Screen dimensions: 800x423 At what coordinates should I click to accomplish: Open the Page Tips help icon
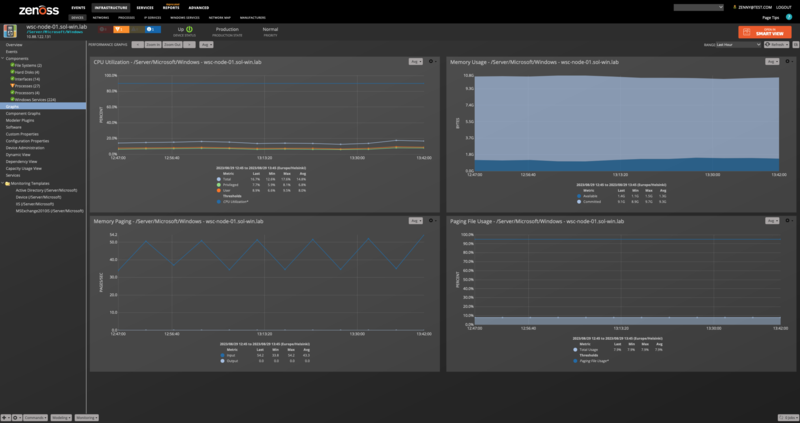(789, 17)
